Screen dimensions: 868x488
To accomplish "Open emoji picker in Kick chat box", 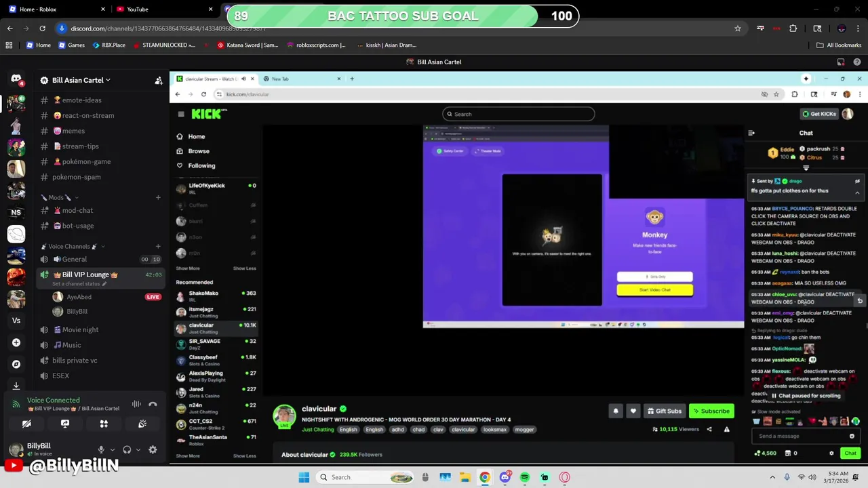I will (x=852, y=436).
